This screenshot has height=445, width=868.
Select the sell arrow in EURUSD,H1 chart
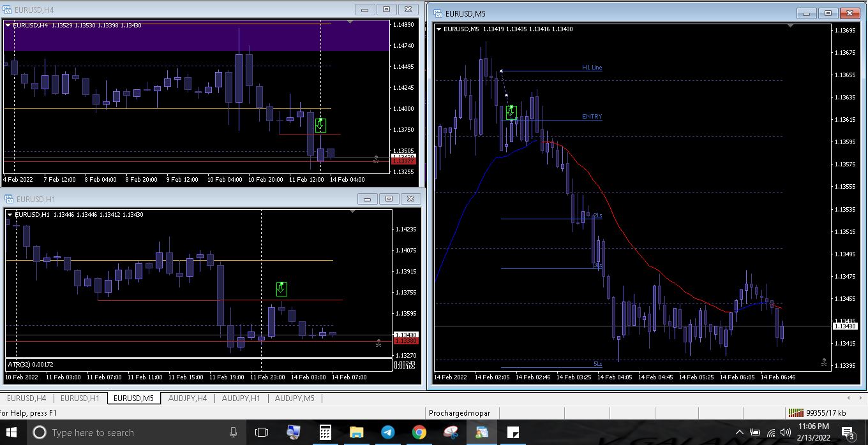(x=281, y=289)
